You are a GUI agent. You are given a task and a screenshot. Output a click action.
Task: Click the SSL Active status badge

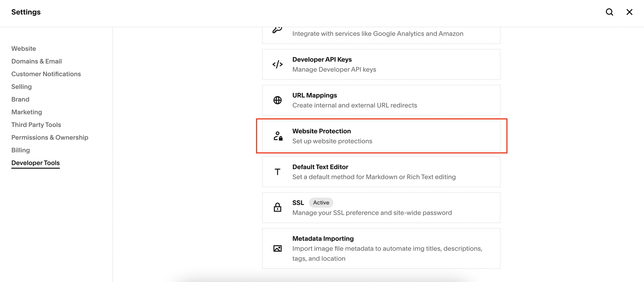point(321,203)
